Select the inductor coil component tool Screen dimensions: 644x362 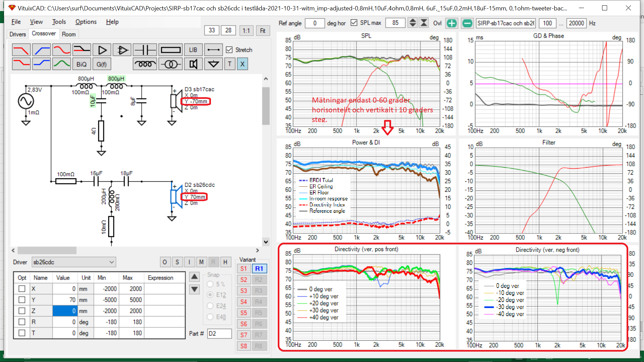coord(145,64)
